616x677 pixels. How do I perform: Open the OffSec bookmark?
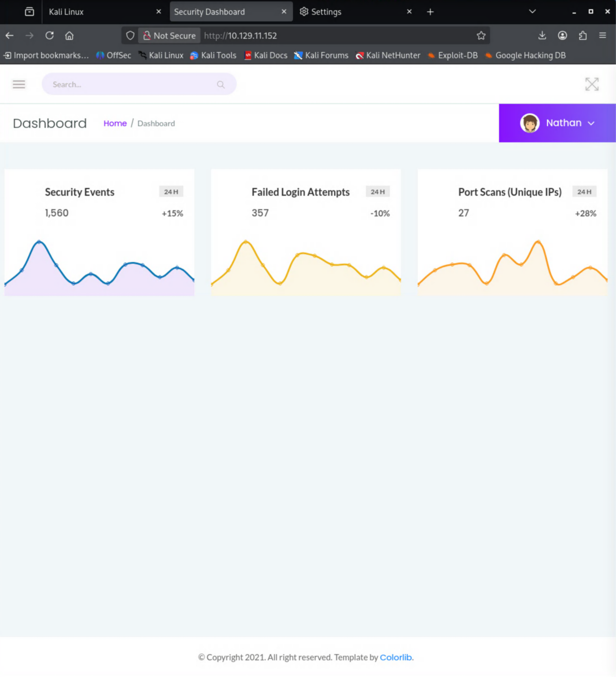pos(114,55)
